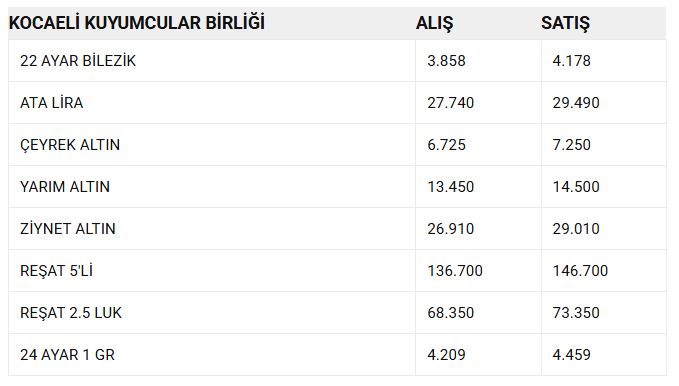Viewport: 679px width, 386px height.
Task: Select the ALIŞ column header
Action: point(434,23)
